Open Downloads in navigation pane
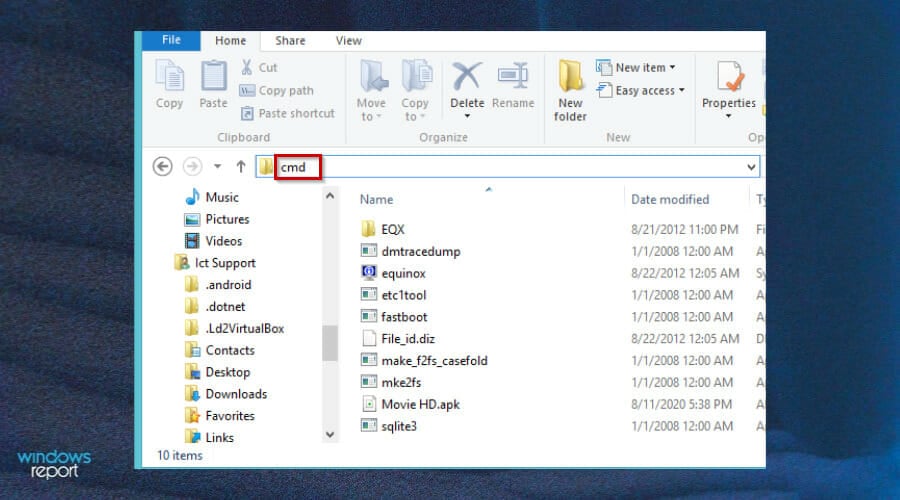Image resolution: width=900 pixels, height=500 pixels. coord(226,394)
